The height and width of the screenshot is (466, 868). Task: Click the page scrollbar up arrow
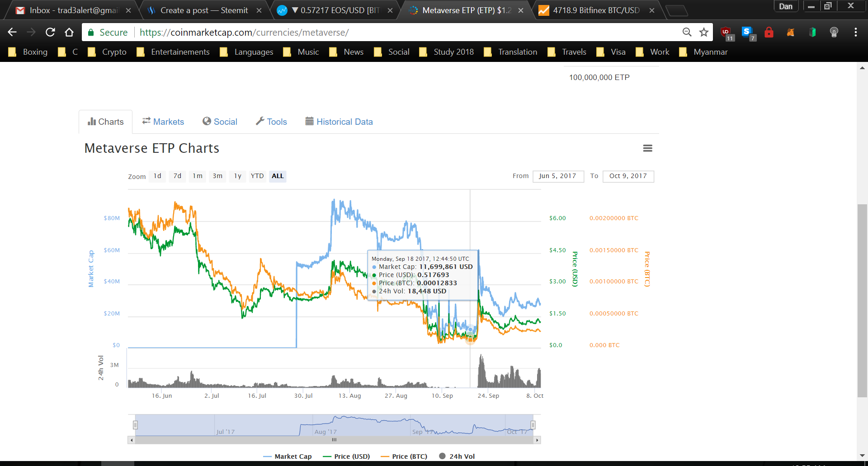pyautogui.click(x=862, y=68)
